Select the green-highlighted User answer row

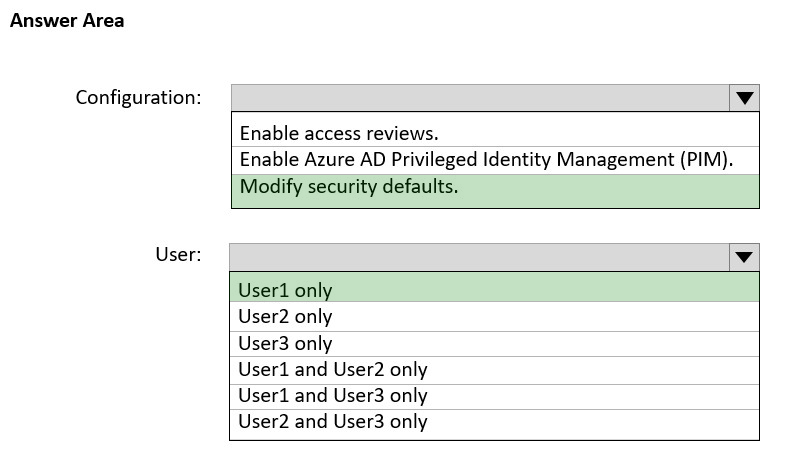[494, 287]
